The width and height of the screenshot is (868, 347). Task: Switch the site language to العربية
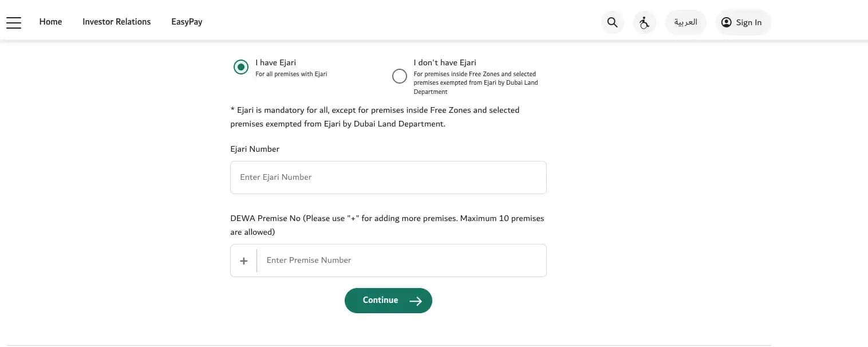tap(685, 22)
